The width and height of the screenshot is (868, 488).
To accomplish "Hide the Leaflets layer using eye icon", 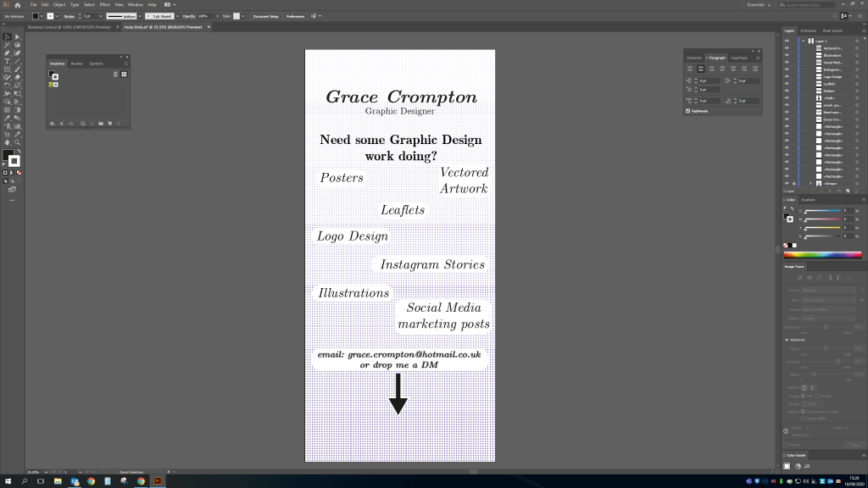I will point(786,83).
